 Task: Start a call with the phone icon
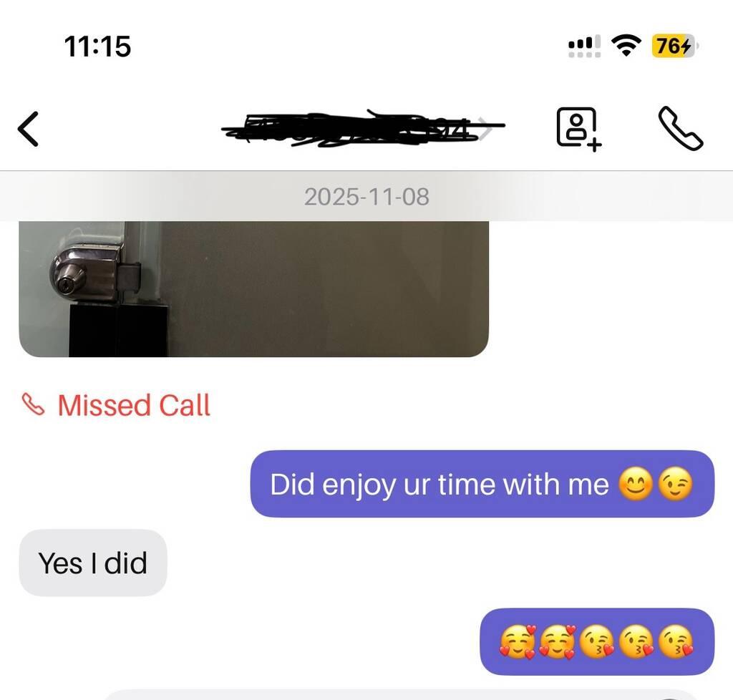[681, 129]
